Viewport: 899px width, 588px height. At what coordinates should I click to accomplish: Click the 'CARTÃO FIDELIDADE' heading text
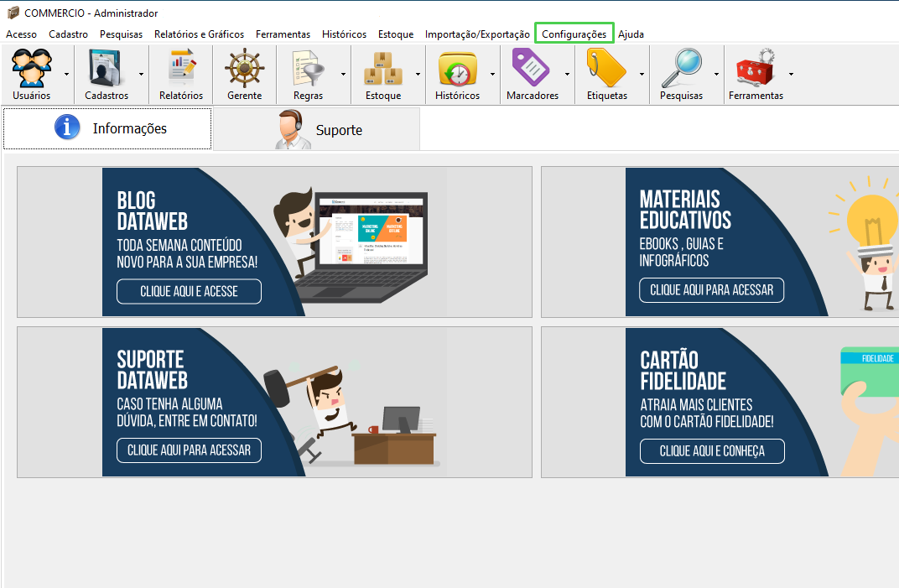683,371
